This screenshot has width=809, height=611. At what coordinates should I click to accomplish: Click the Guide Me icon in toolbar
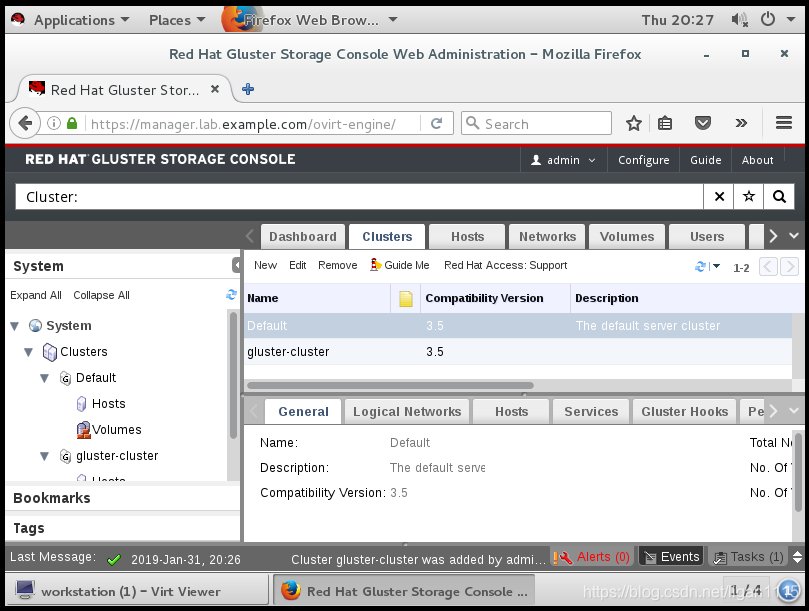pyautogui.click(x=376, y=265)
